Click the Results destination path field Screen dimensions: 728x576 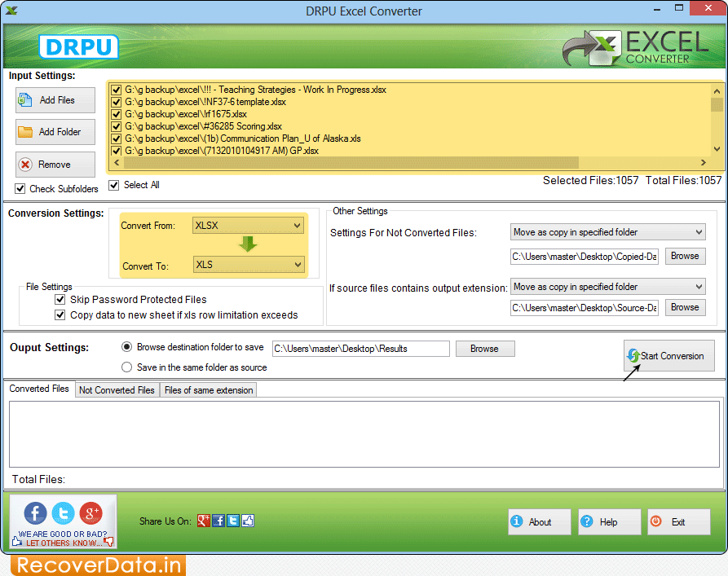361,349
